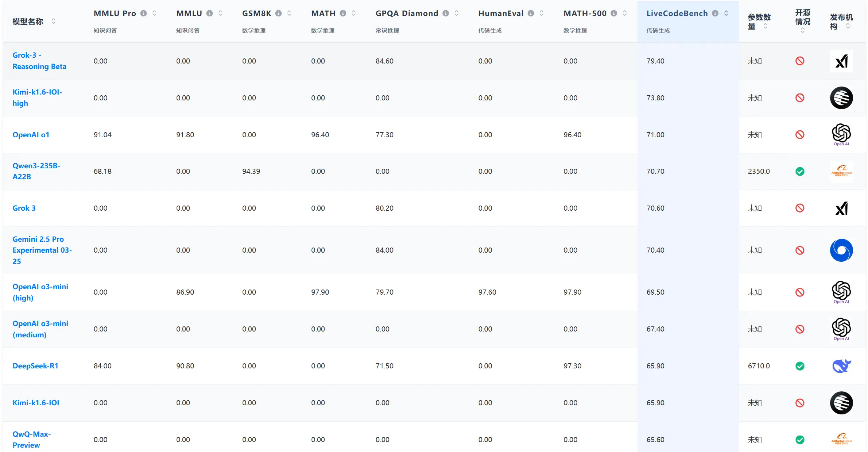
Task: Sort by HumanEval sort arrows
Action: [542, 14]
